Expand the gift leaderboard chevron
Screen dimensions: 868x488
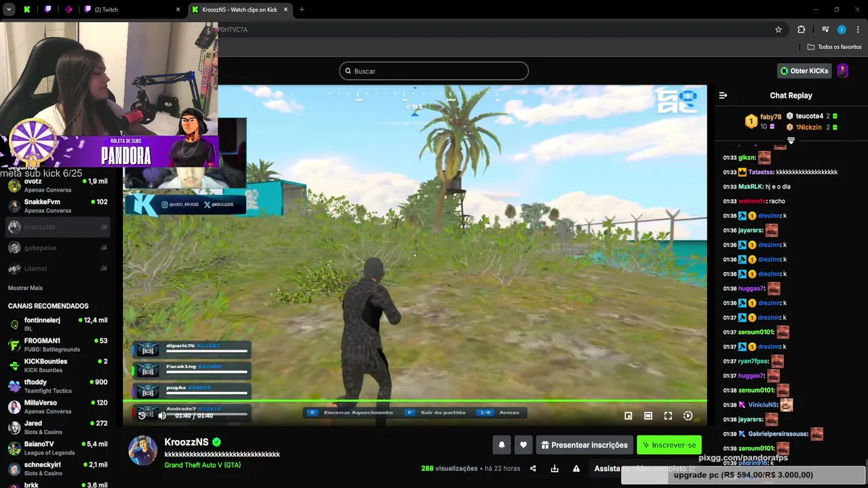pos(791,140)
